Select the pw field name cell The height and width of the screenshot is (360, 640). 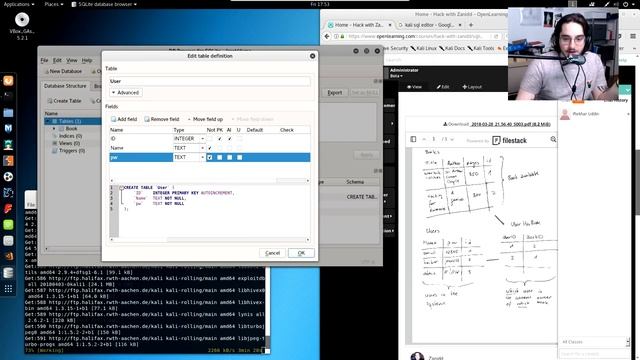pyautogui.click(x=141, y=157)
